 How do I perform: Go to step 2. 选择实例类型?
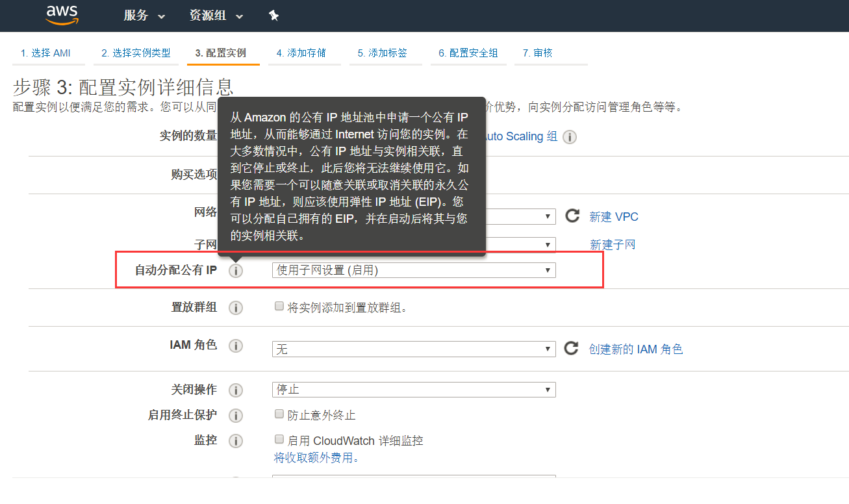[136, 53]
